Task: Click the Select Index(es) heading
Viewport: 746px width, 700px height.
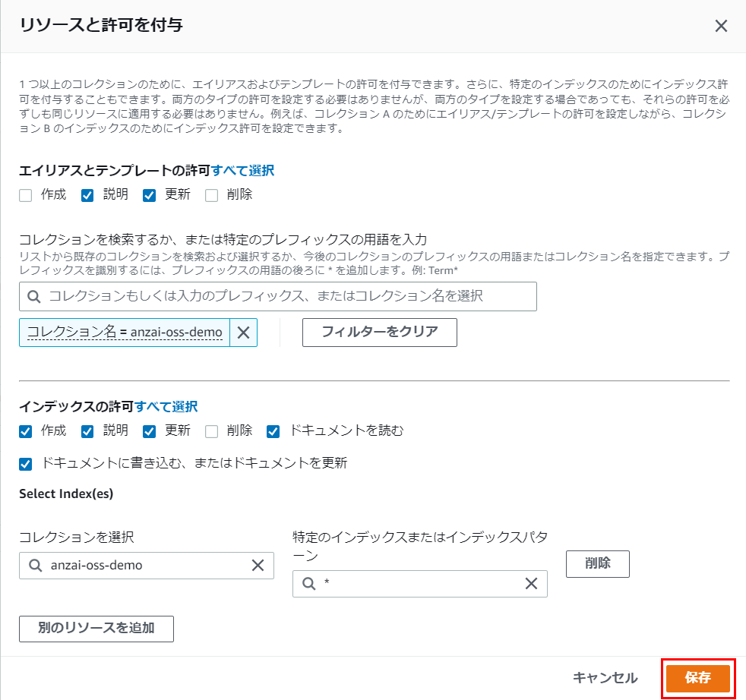Action: coord(66,493)
